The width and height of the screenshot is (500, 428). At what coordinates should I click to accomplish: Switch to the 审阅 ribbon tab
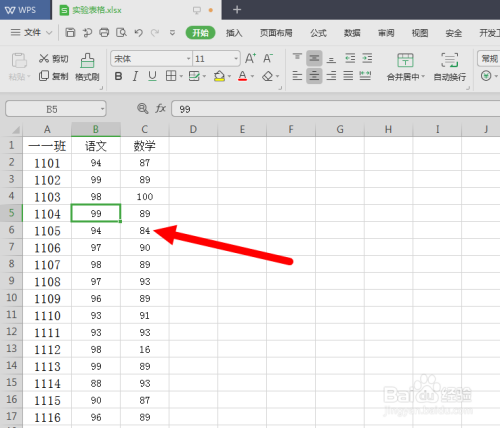point(386,33)
